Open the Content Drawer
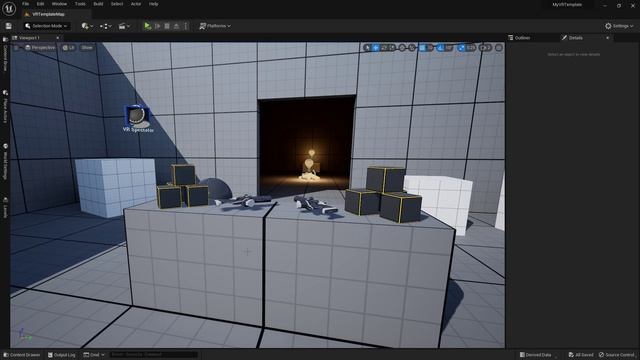The width and height of the screenshot is (640, 360). (21, 355)
